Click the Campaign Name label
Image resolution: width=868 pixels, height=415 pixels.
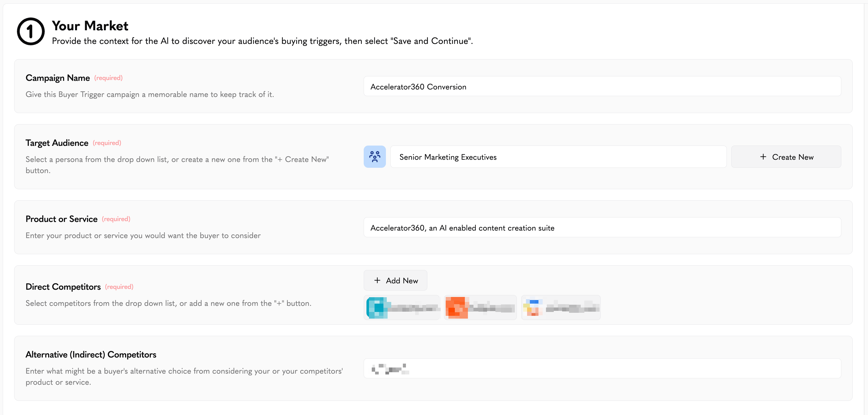click(x=58, y=78)
